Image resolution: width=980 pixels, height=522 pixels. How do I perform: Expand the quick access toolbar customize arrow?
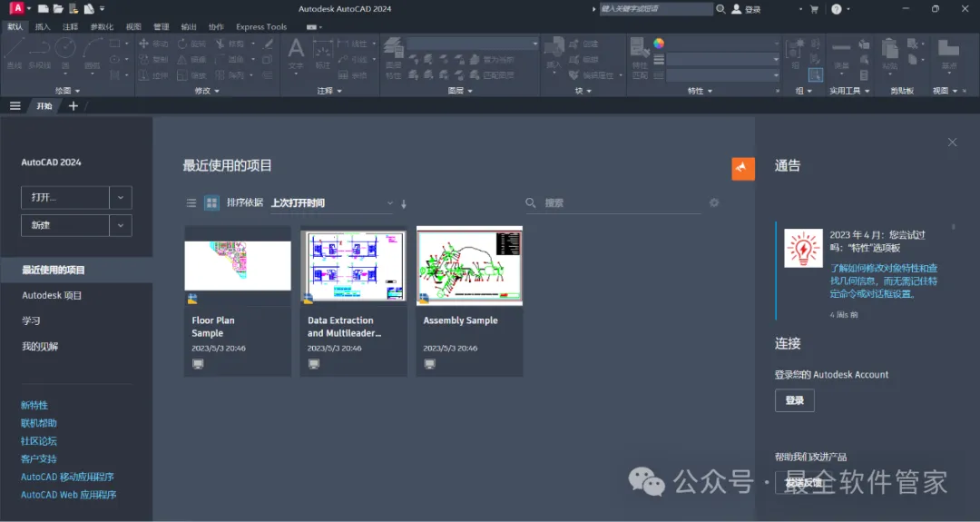tap(102, 9)
